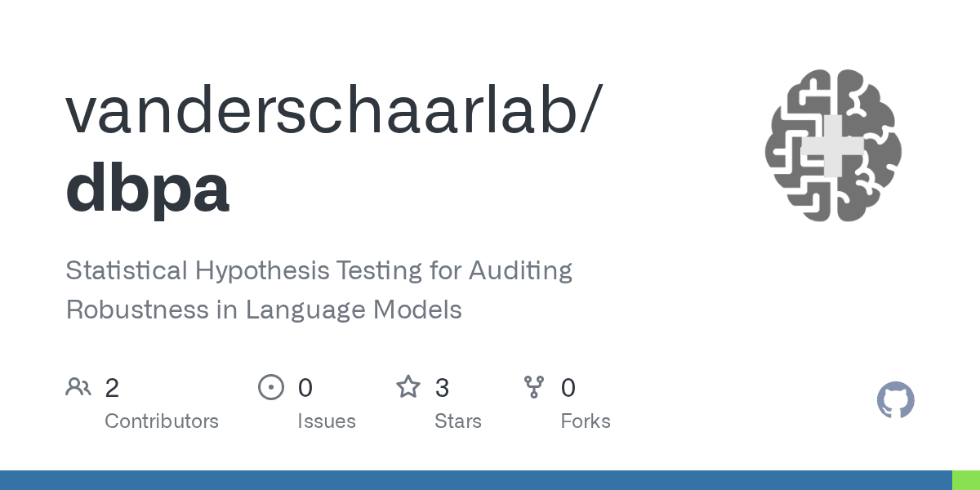
Task: Click the Issues label
Action: tap(327, 421)
